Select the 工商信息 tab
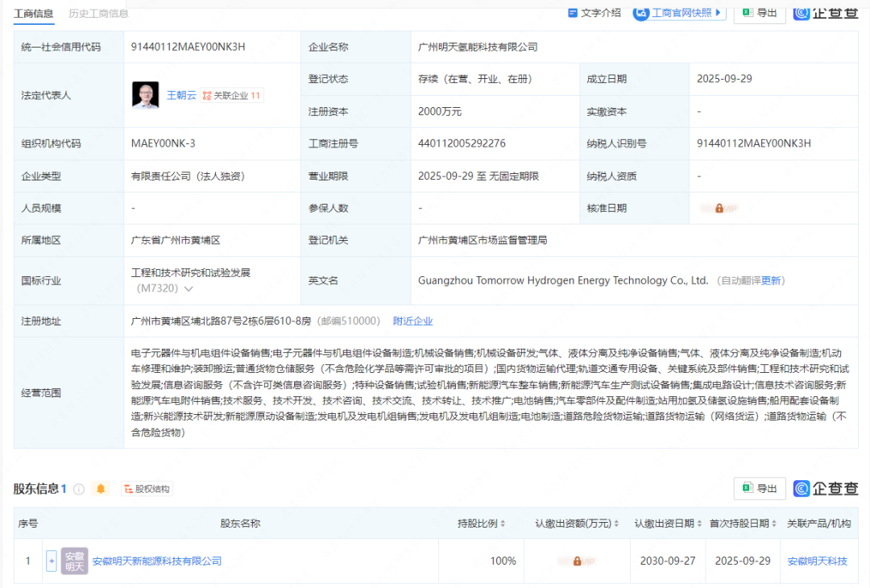The height and width of the screenshot is (588, 870). tap(34, 14)
